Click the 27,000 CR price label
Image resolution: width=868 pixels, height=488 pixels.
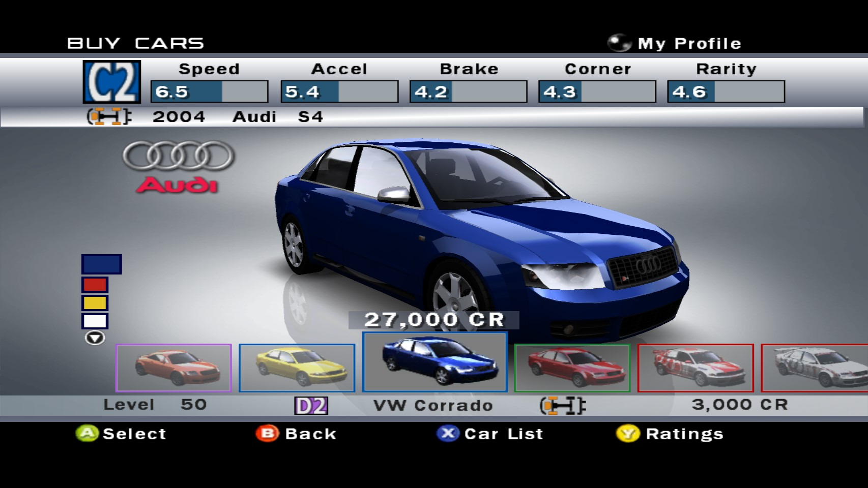pos(434,320)
